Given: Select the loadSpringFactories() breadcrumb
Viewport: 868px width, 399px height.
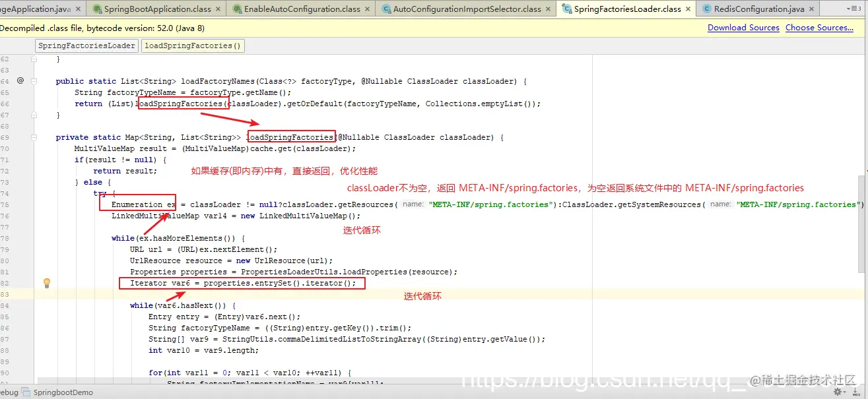Looking at the screenshot, I should pos(193,46).
